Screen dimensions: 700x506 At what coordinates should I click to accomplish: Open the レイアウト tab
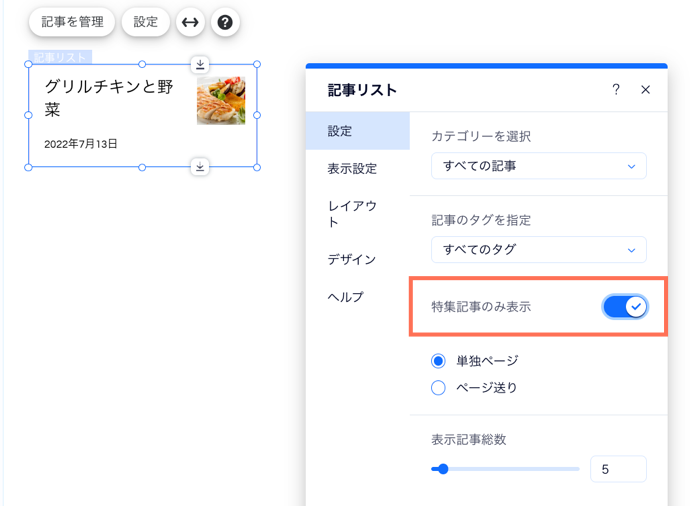[x=352, y=214]
